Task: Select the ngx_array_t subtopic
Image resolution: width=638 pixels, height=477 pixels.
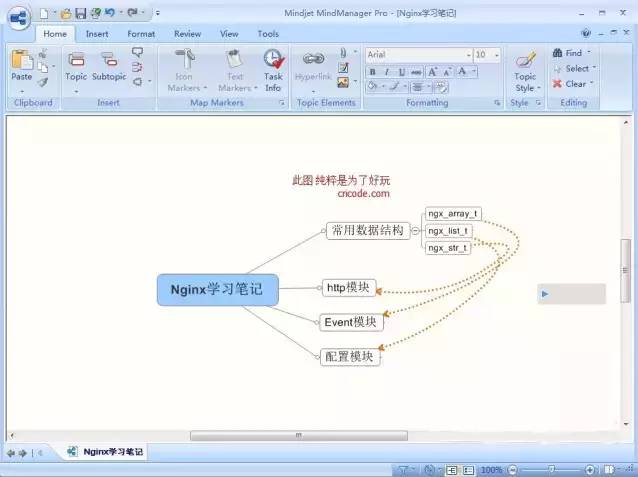Action: 453,214
